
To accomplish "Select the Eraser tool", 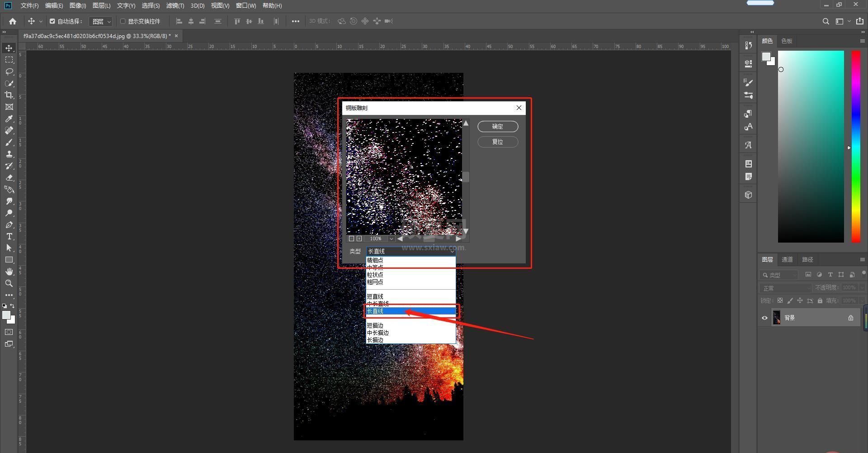I will pos(9,177).
